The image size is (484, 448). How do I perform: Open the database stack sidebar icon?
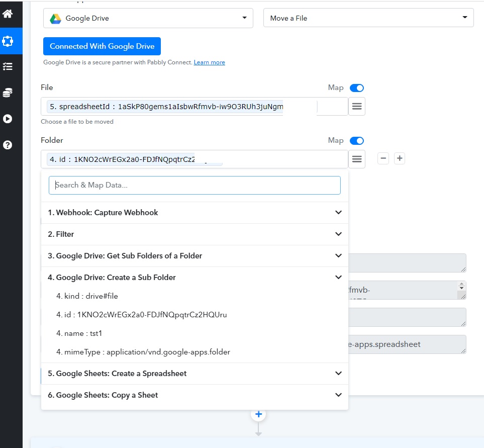8,93
